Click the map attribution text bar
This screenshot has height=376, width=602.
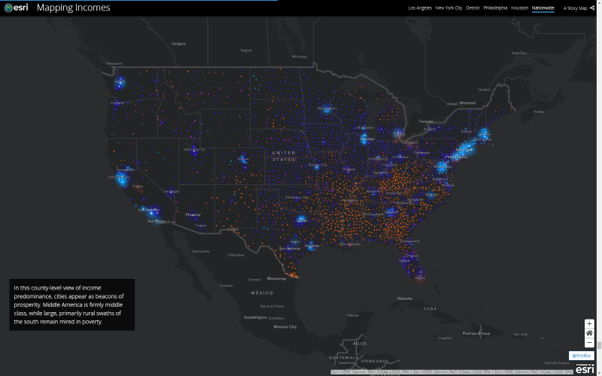click(452, 372)
